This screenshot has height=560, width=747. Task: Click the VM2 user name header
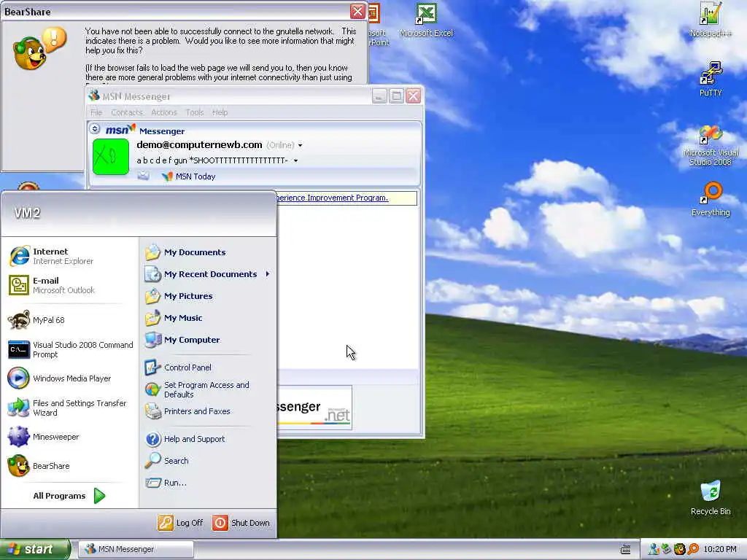point(27,213)
